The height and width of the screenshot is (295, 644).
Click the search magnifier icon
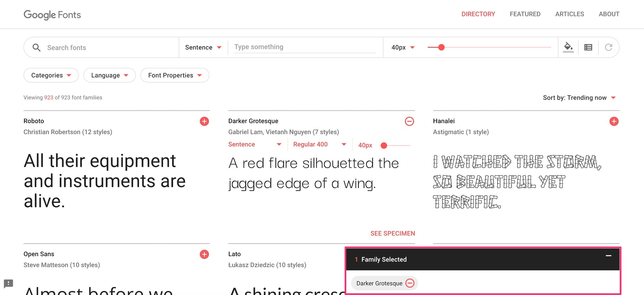tap(36, 47)
